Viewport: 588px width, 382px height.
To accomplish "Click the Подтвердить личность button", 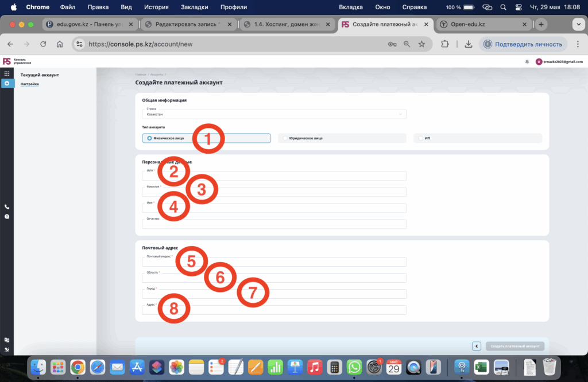I will coord(524,44).
